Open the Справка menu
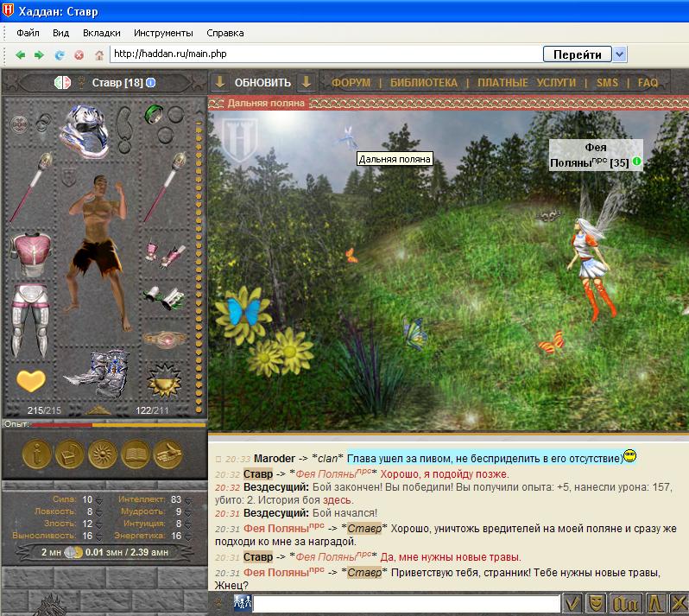This screenshot has height=616, width=689. (225, 33)
